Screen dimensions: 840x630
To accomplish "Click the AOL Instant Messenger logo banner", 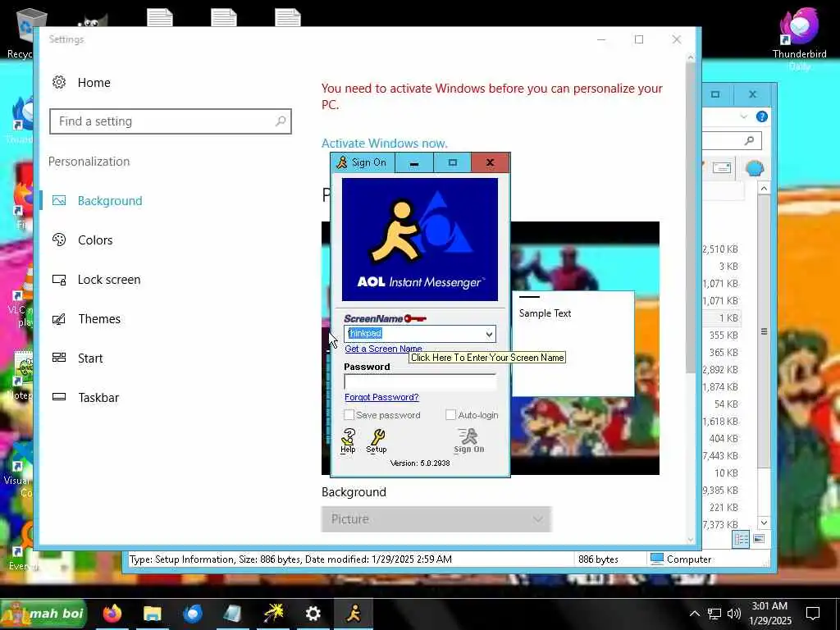I will (419, 239).
